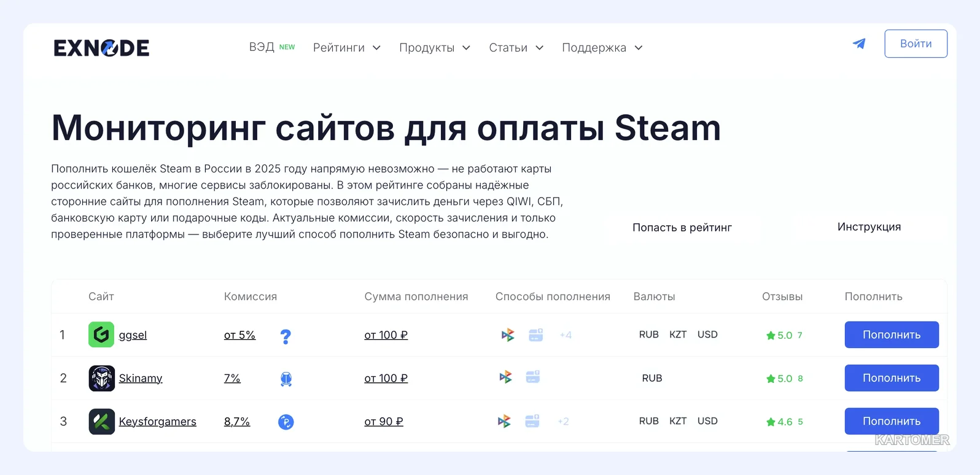The image size is (980, 475).
Task: Open the ggsel site link
Action: (133, 335)
